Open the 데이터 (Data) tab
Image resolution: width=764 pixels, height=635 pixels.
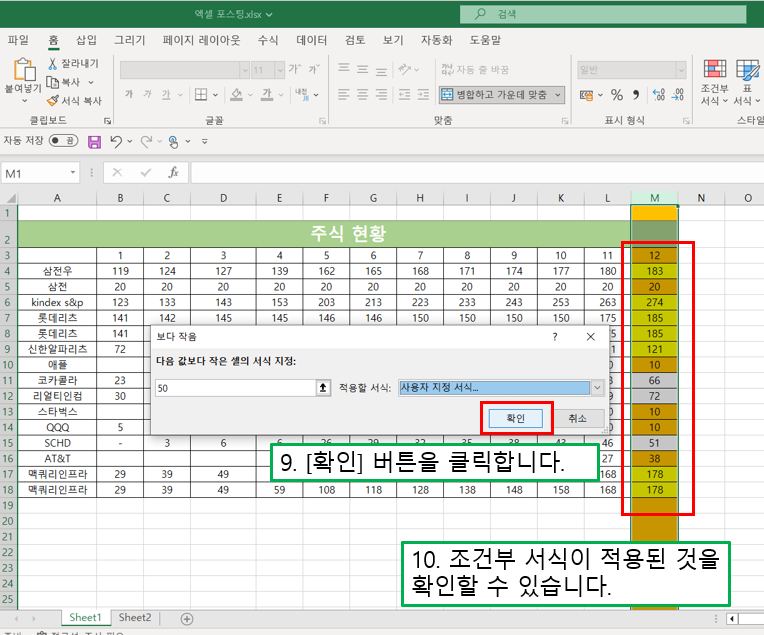click(x=311, y=40)
